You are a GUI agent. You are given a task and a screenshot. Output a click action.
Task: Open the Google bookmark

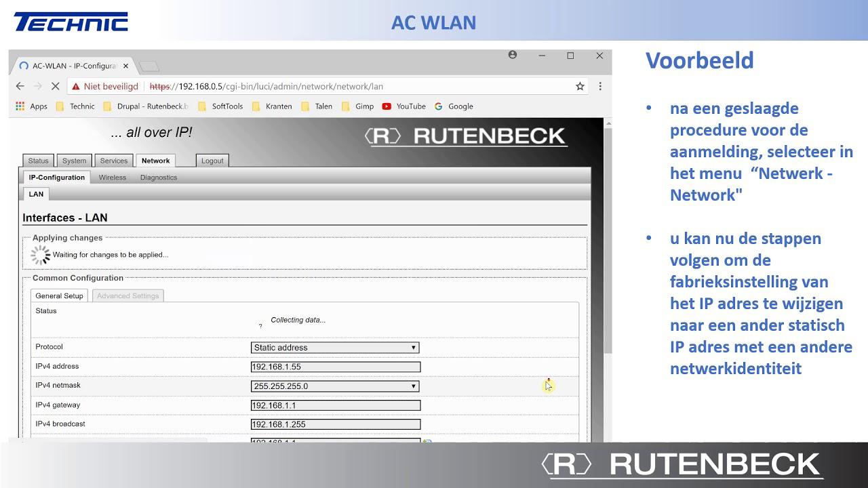tap(454, 106)
